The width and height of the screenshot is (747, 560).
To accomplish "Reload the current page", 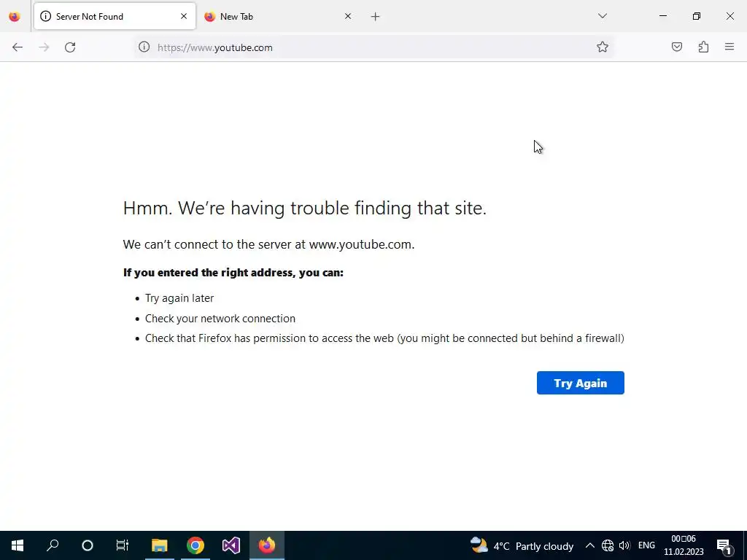I will coord(70,47).
